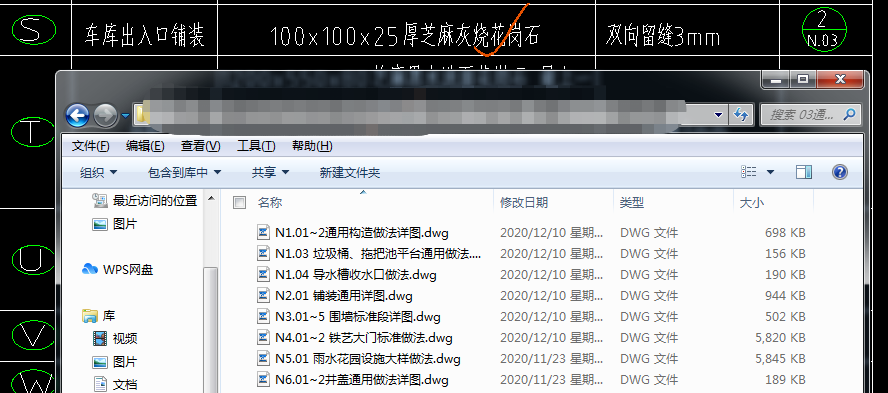Select file N1.01~2通用构造做法详图.dwg

point(362,233)
